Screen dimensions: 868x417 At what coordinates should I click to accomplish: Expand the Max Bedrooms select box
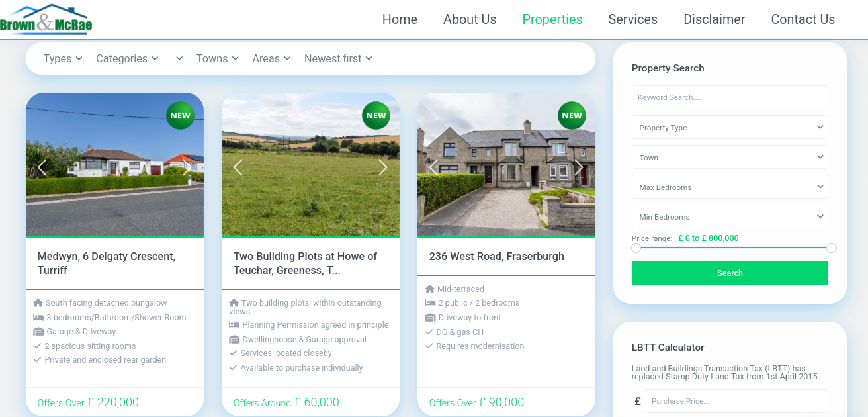(x=730, y=187)
